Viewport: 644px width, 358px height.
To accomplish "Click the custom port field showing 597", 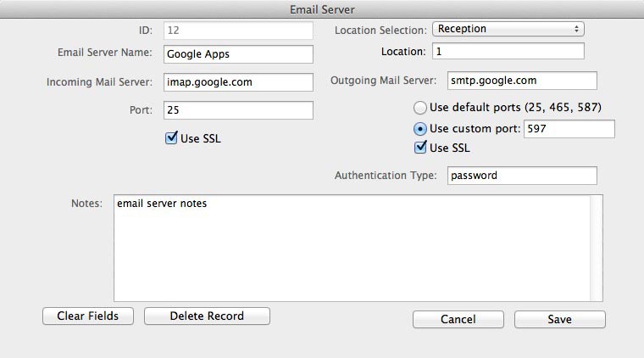I will 569,129.
